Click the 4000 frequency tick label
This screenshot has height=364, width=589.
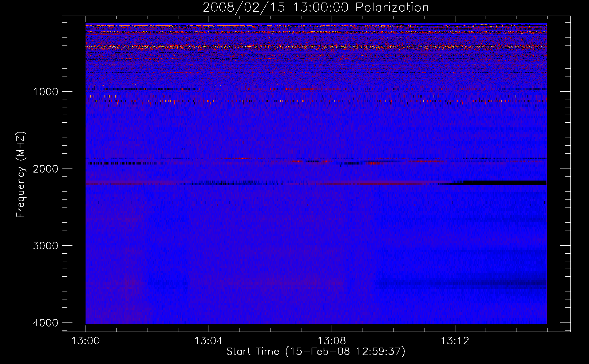(x=46, y=323)
